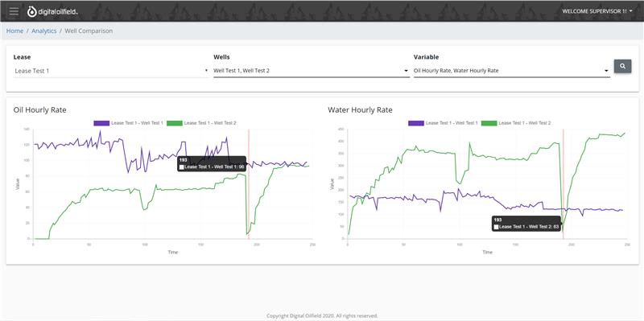Expand the Wells multi-select dropdown
The height and width of the screenshot is (321, 644).
point(312,71)
